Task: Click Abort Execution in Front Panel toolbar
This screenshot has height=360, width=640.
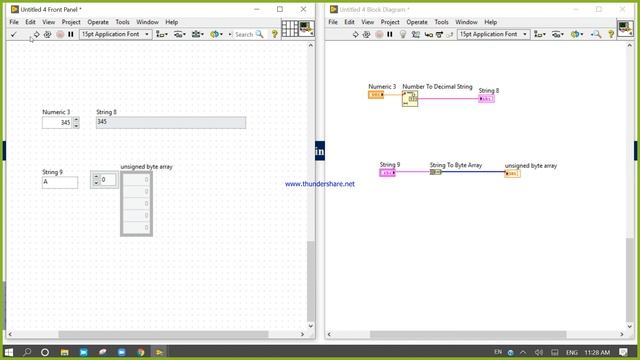Action: coord(60,35)
